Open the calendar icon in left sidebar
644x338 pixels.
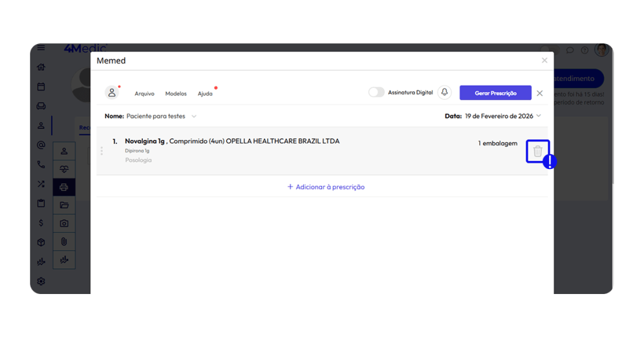[x=41, y=87]
